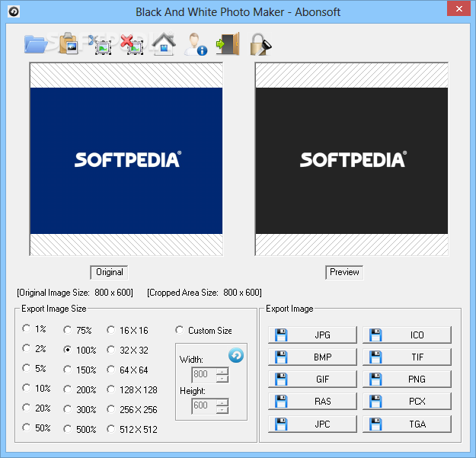Screen dimensions: 476x458
Task: Export image as GIF
Action: click(312, 380)
